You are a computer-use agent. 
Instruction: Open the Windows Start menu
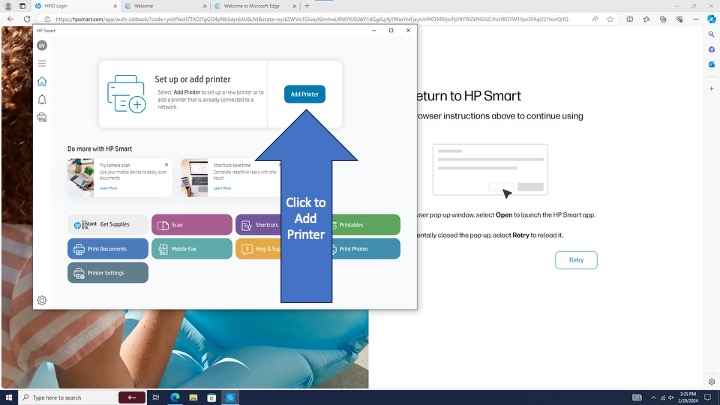pyautogui.click(x=9, y=398)
